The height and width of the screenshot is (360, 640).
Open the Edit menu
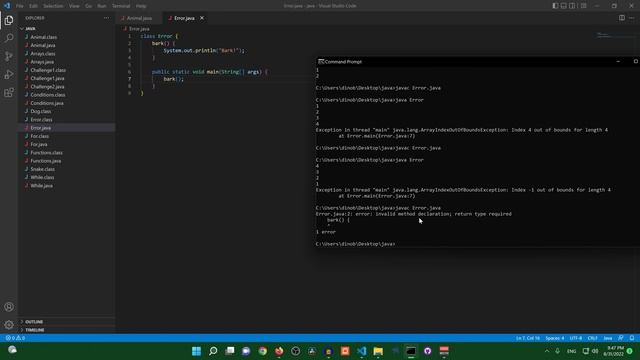coord(33,6)
